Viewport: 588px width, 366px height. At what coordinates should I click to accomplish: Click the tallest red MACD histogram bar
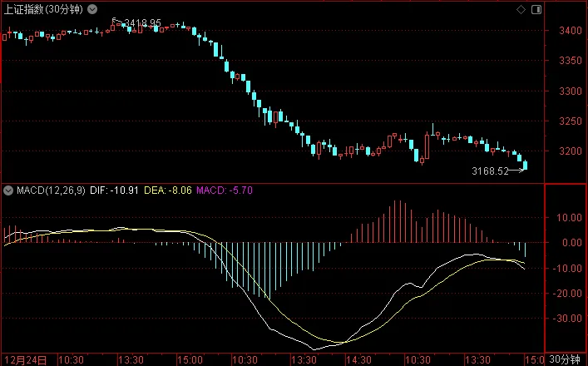point(401,222)
